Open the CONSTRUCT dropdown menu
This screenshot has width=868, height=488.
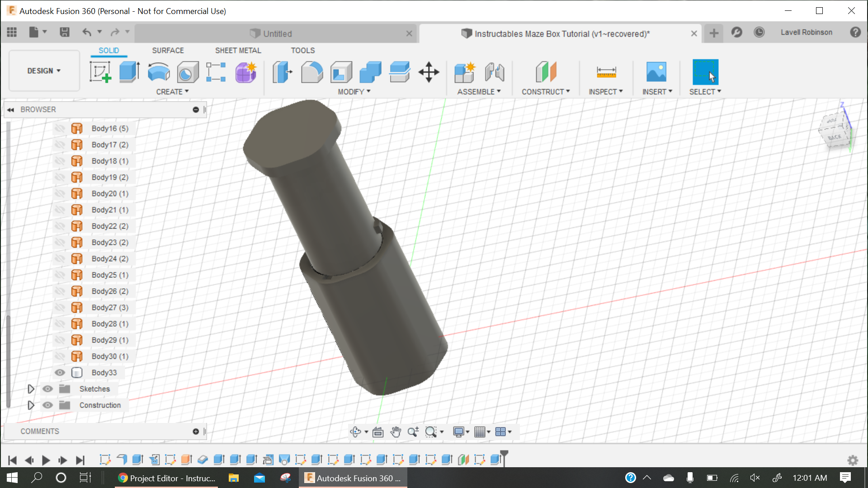pyautogui.click(x=546, y=92)
